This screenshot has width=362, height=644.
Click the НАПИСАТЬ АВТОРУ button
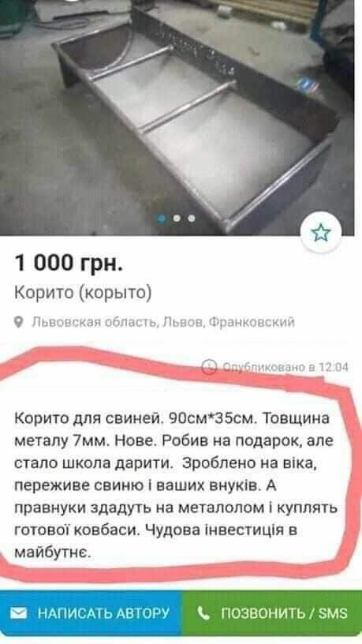[90, 613]
